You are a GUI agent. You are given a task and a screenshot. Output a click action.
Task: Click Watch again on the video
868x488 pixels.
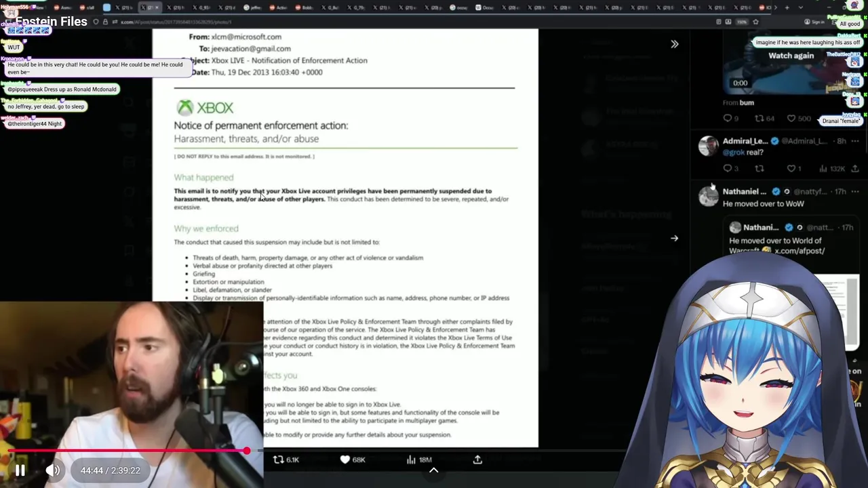791,56
